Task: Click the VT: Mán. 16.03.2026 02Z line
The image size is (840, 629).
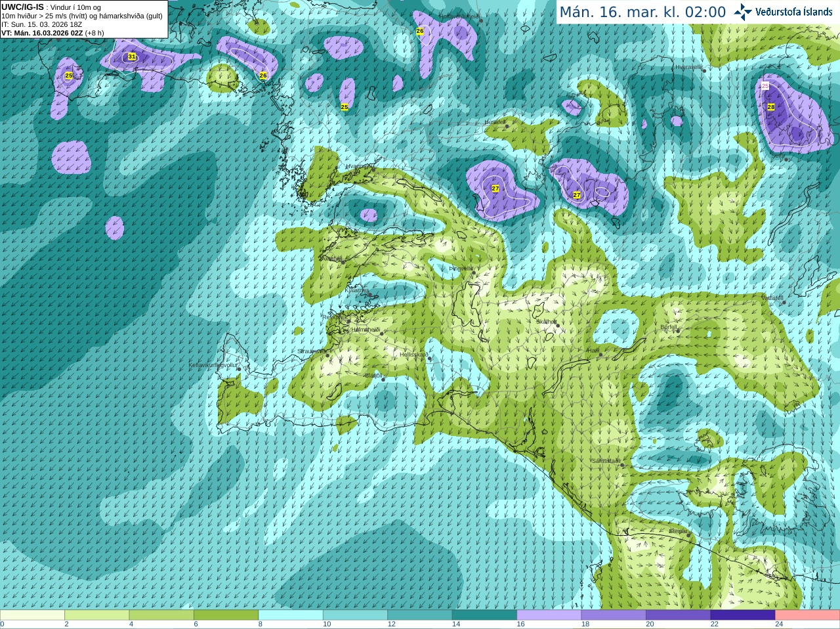Action: click(52, 33)
